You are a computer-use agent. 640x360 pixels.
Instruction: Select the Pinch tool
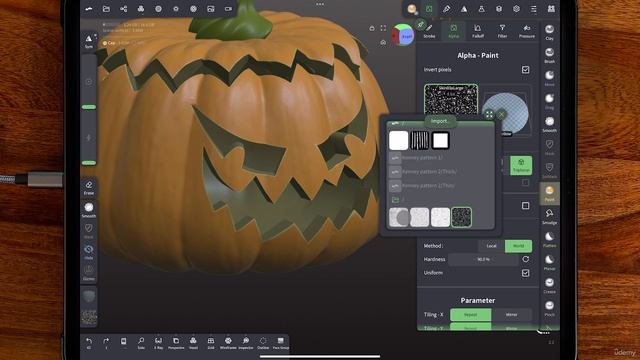pyautogui.click(x=549, y=309)
